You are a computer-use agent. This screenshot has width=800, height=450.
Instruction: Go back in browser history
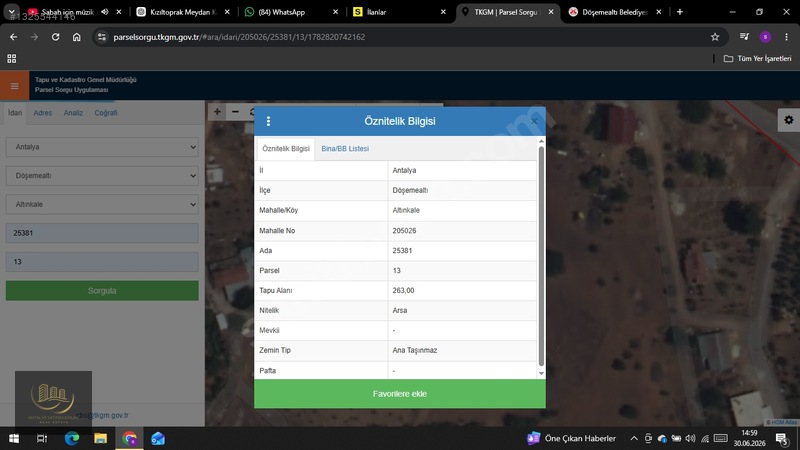pos(14,37)
